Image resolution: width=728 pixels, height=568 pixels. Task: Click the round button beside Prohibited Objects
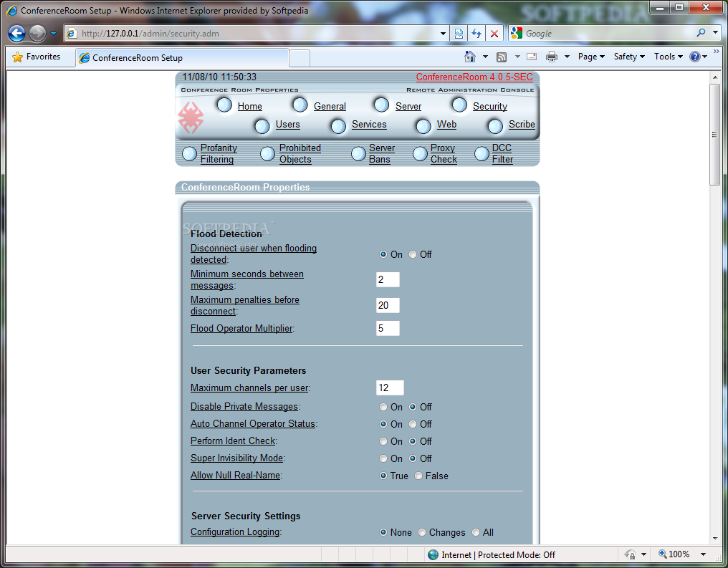point(267,153)
